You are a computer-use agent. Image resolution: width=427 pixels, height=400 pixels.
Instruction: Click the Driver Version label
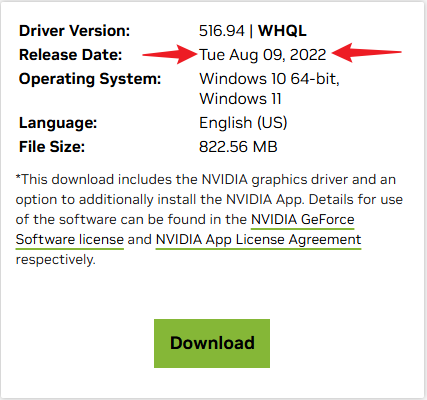74,31
